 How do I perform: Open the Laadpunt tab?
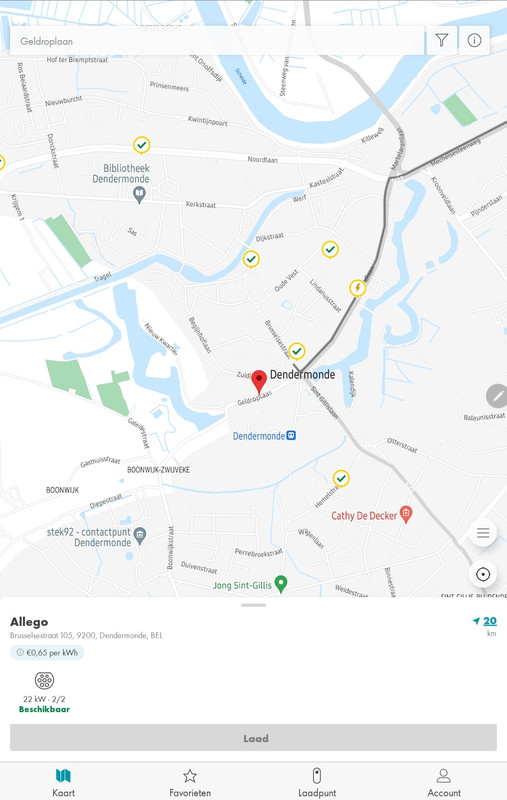pyautogui.click(x=317, y=783)
